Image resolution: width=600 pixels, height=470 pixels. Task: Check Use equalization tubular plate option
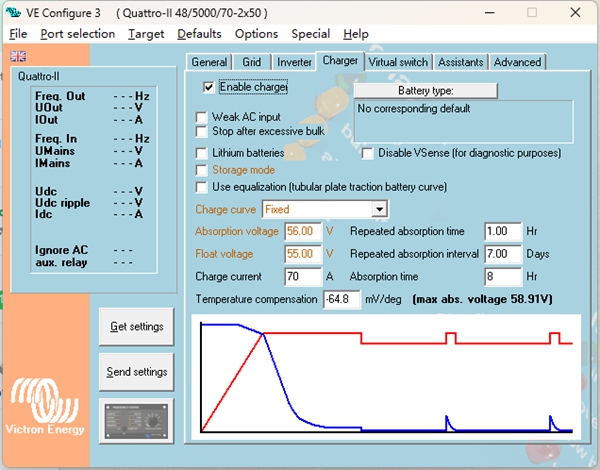point(201,187)
